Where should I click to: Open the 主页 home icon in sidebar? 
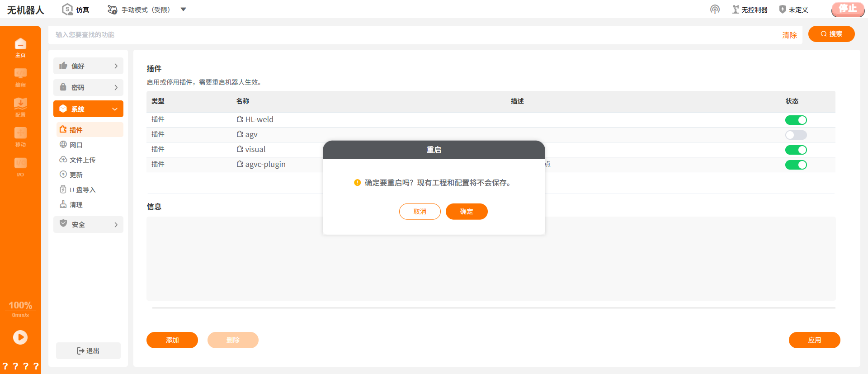pyautogui.click(x=20, y=47)
